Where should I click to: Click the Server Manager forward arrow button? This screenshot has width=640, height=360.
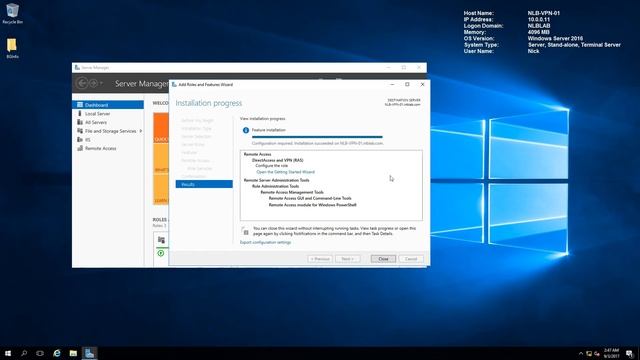click(93, 83)
